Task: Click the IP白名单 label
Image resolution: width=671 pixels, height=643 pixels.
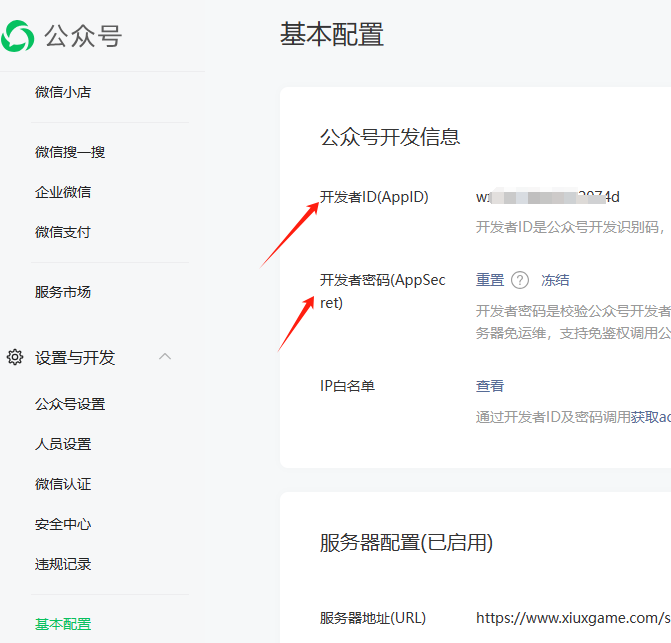Action: 347,386
